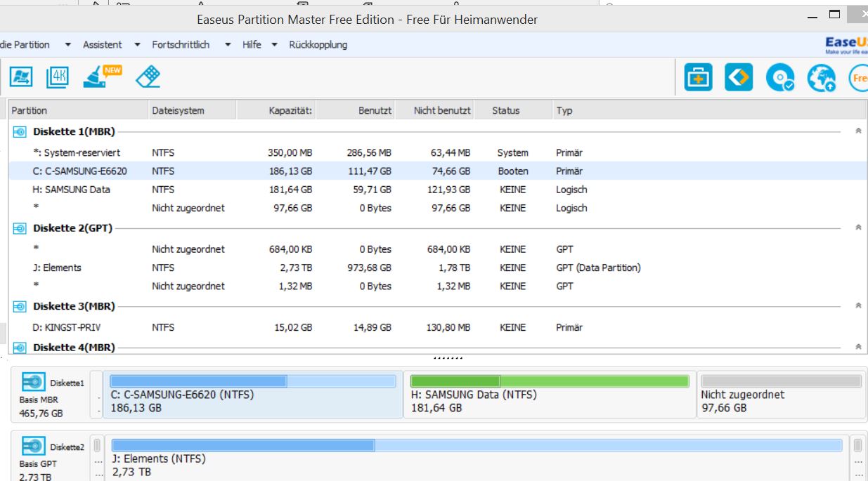Sort by the Dateisystem column header

click(191, 110)
